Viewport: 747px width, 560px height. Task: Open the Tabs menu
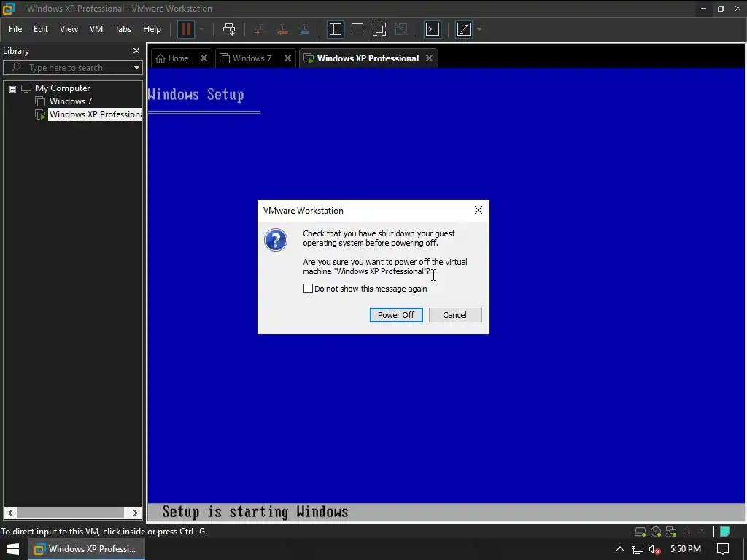[x=123, y=29]
